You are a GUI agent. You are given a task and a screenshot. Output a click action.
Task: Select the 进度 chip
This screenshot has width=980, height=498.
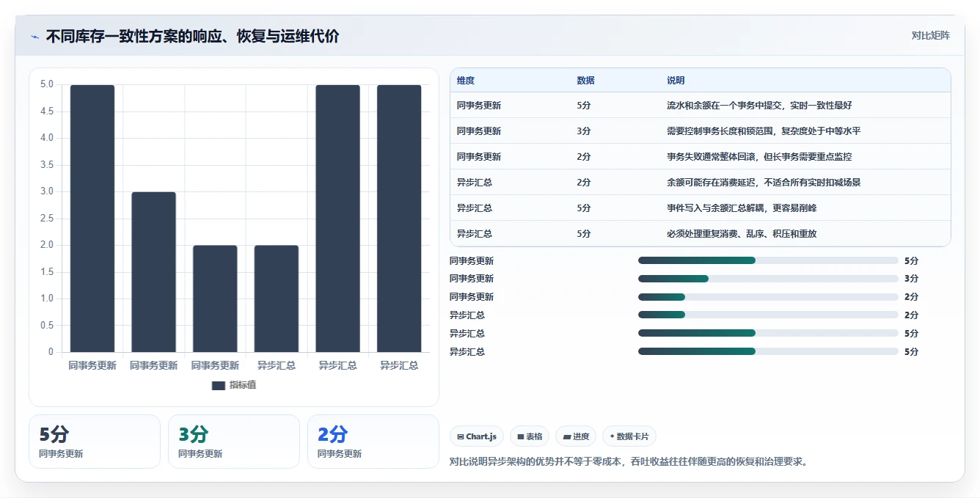(x=576, y=436)
